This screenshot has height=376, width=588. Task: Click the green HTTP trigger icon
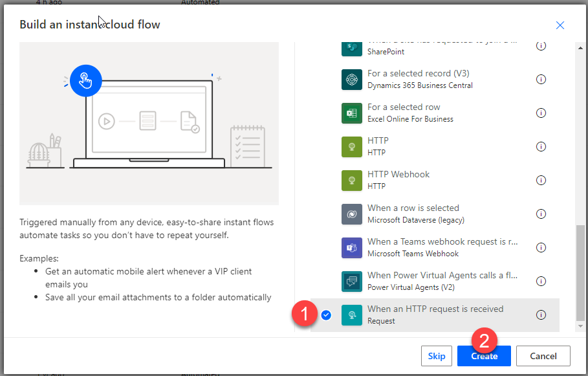352,147
